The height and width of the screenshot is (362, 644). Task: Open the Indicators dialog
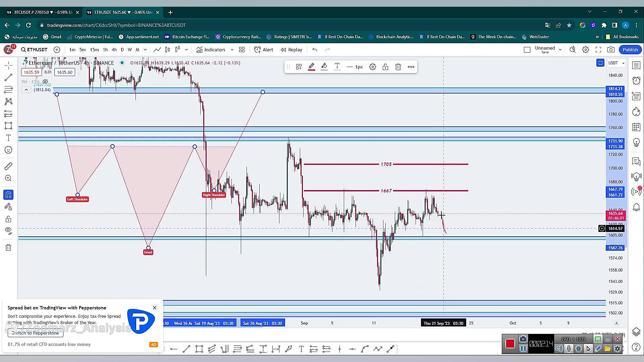(x=211, y=50)
